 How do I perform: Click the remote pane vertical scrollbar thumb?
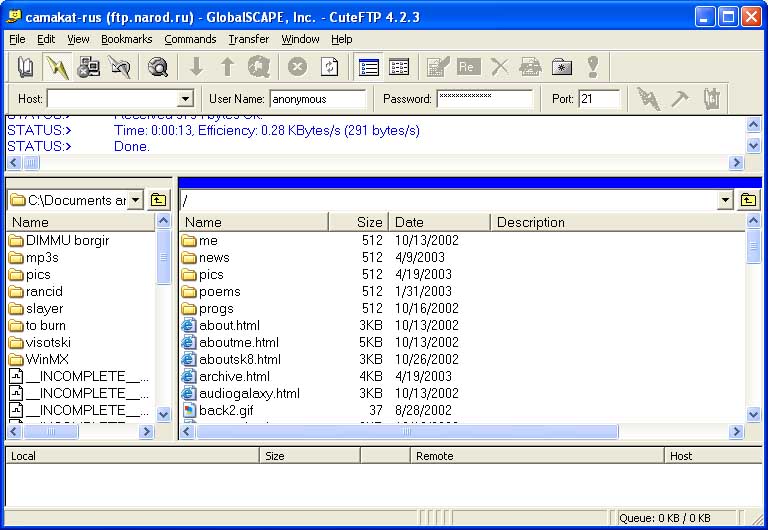tap(753, 247)
